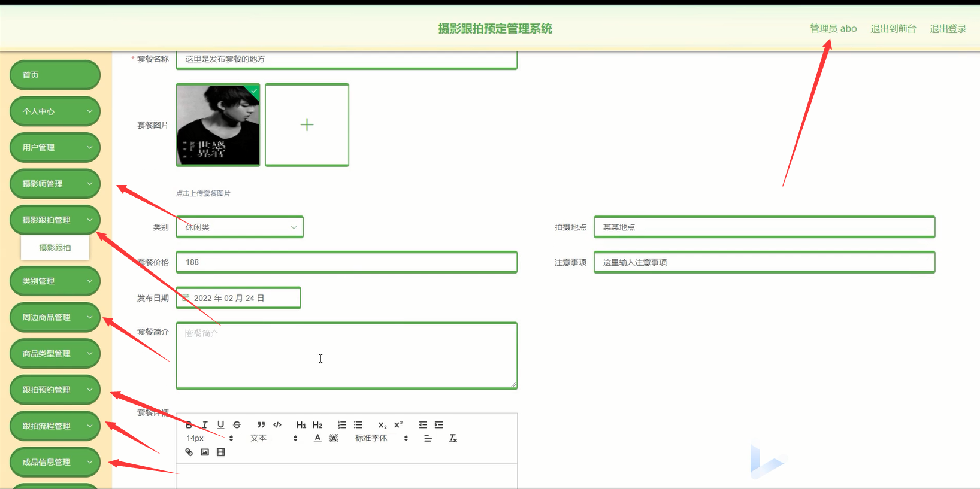
Task: Open the 文本 paragraph style dropdown
Action: tap(274, 438)
